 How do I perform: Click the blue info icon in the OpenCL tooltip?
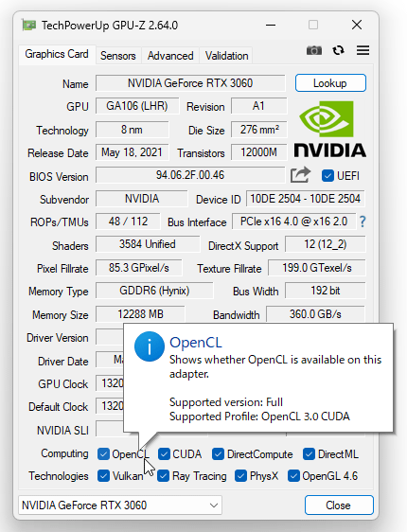(150, 346)
